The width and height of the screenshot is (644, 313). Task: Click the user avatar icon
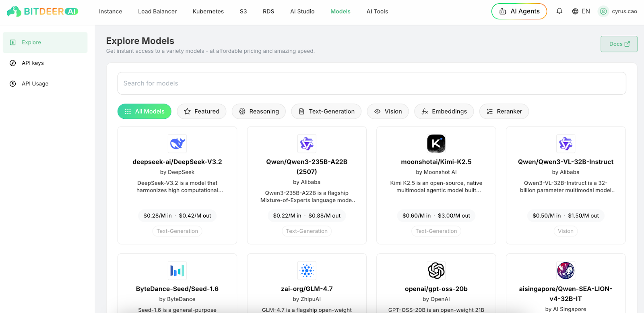coord(603,11)
